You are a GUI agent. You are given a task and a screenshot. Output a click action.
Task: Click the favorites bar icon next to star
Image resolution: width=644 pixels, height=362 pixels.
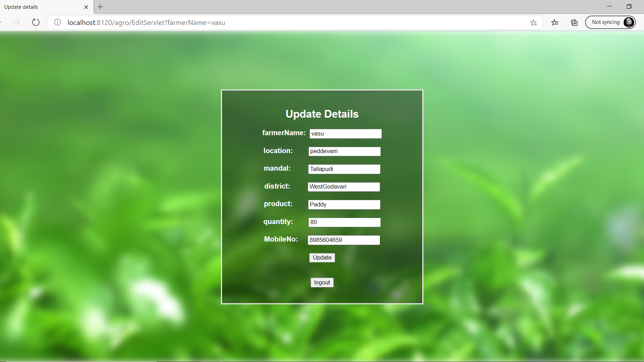pos(555,22)
